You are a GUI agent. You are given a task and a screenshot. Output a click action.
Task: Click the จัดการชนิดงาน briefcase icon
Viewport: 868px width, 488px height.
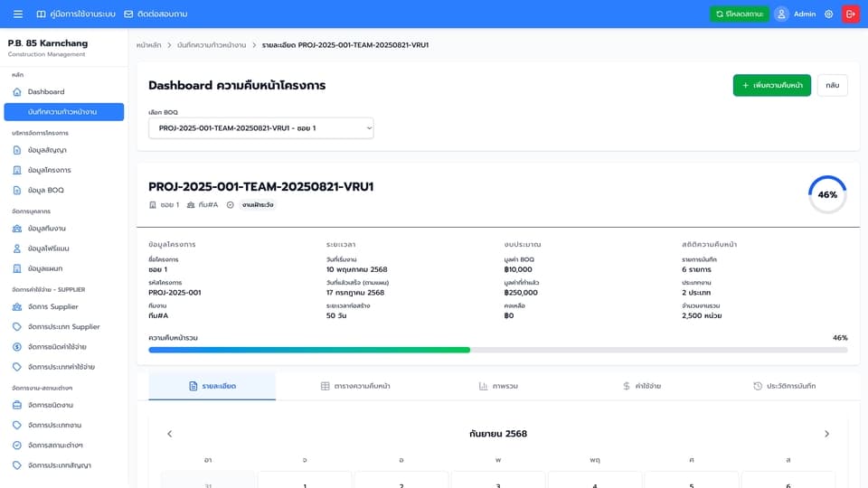click(17, 405)
